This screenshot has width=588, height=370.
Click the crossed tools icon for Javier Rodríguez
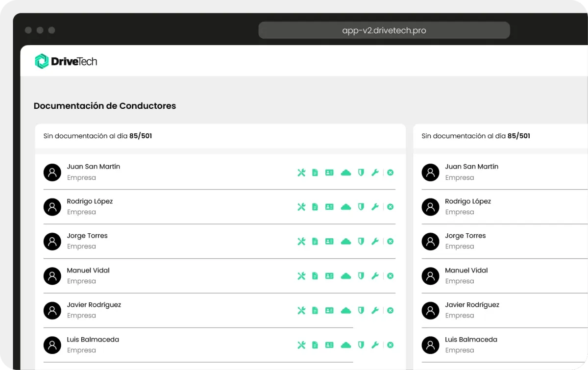pyautogui.click(x=301, y=310)
